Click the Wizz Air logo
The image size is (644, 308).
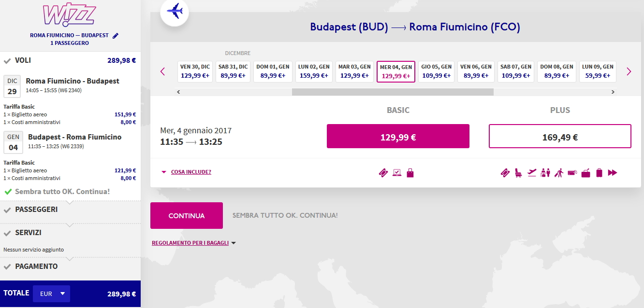click(x=69, y=15)
